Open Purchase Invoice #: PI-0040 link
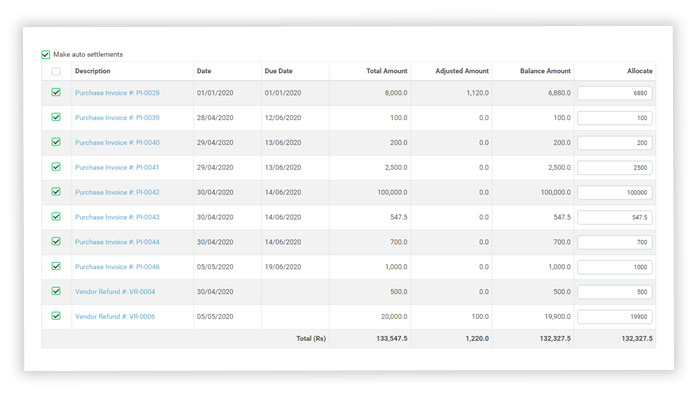 117,143
